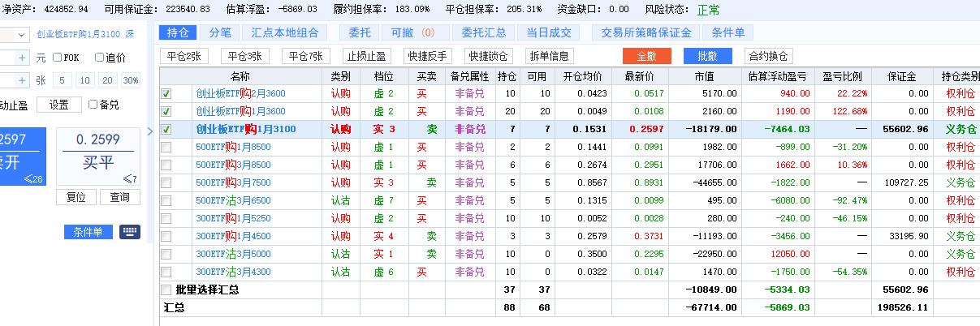Open the 委托汇总 tab

[x=483, y=32]
